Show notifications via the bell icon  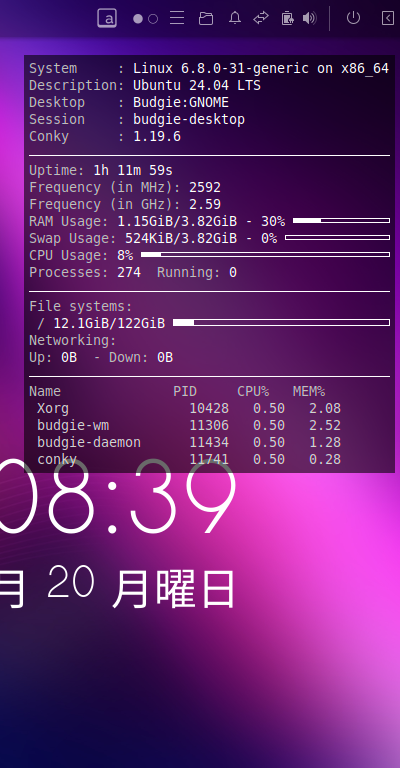click(235, 19)
